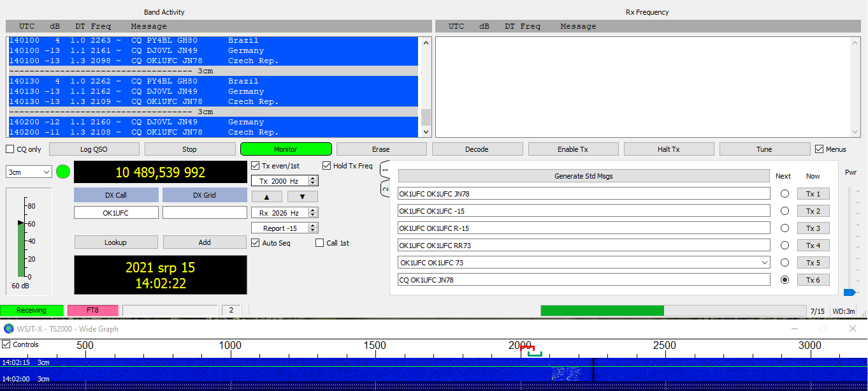Toggle the Controls checkbox in Wide Graph

pyautogui.click(x=6, y=344)
